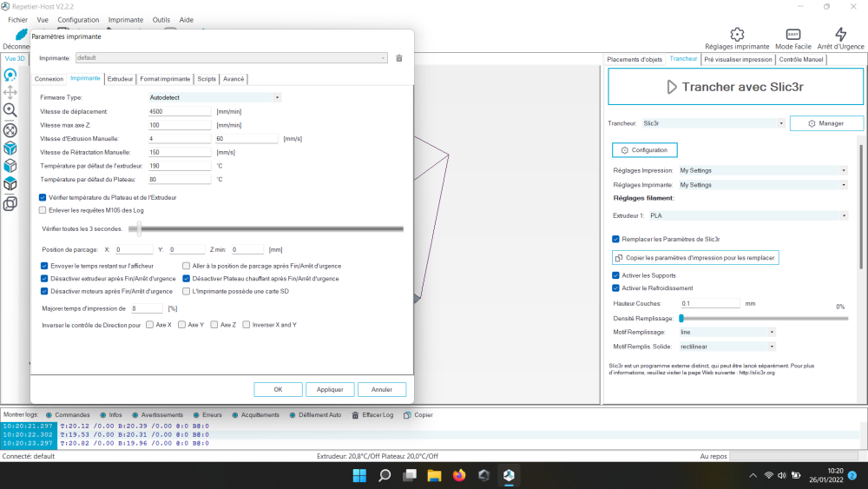
Task: Open Réglages Impression My Settings dropdown
Action: tap(763, 170)
